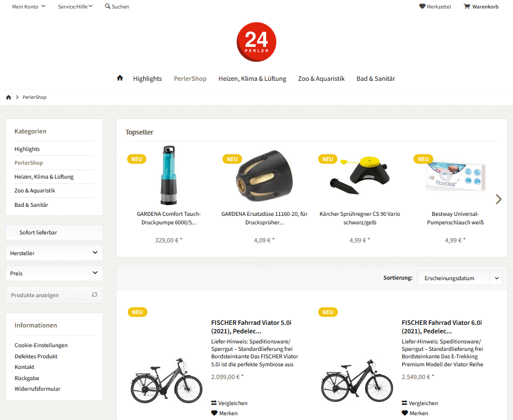Go to home via main navigation house icon
Viewport: 513px width, 420px height.
pyautogui.click(x=120, y=78)
